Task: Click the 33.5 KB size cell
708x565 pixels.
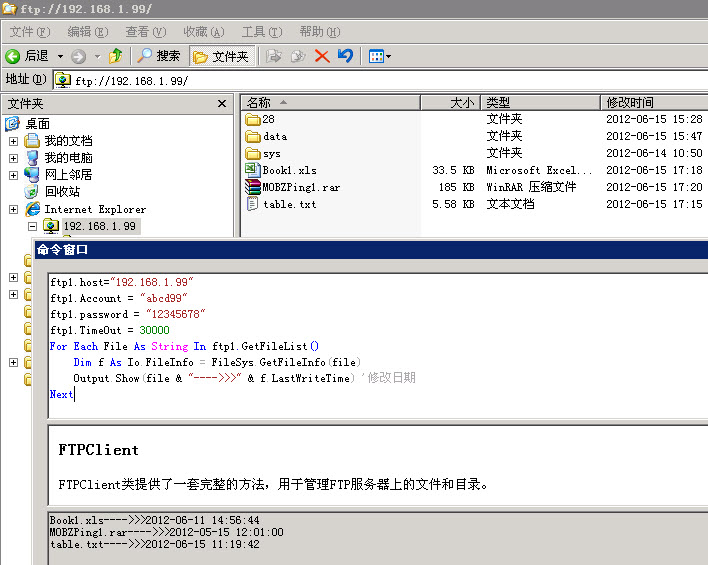Action: (453, 170)
